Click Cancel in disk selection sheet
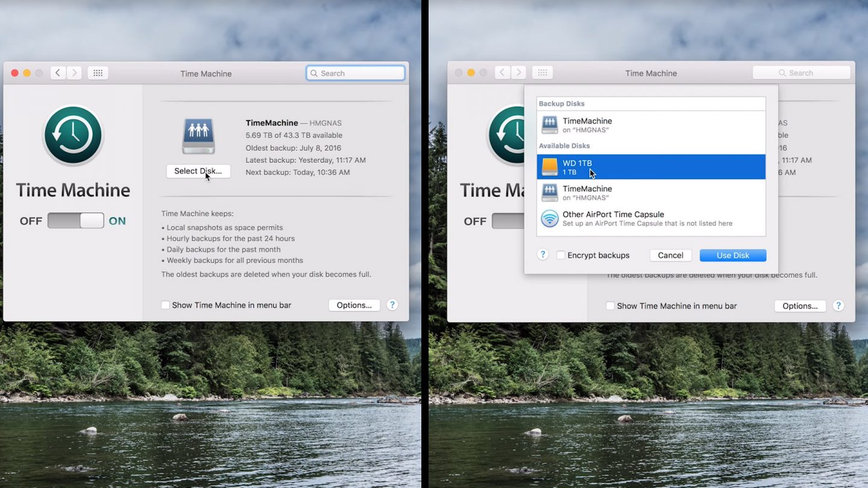This screenshot has height=488, width=868. [x=670, y=255]
